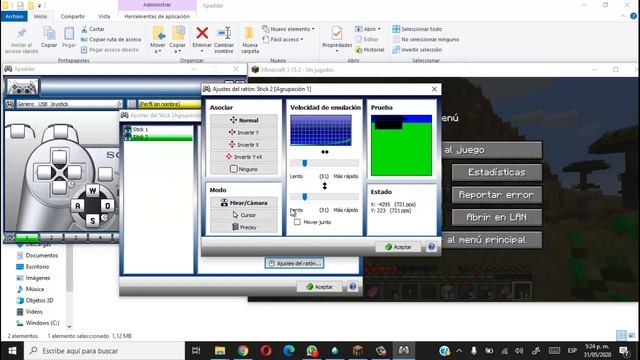Switch to the Compartir ribbon tab

[x=73, y=16]
